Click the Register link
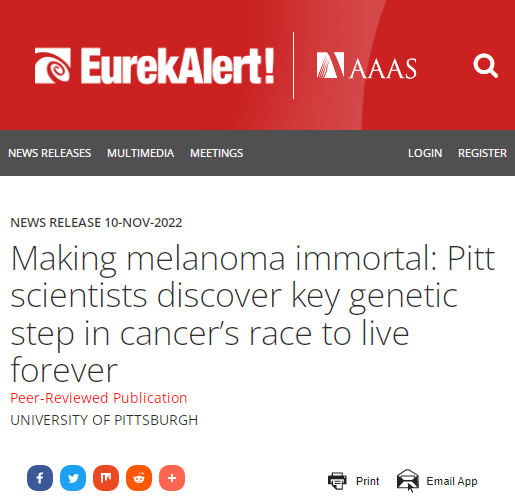This screenshot has height=500, width=515. pyautogui.click(x=482, y=153)
